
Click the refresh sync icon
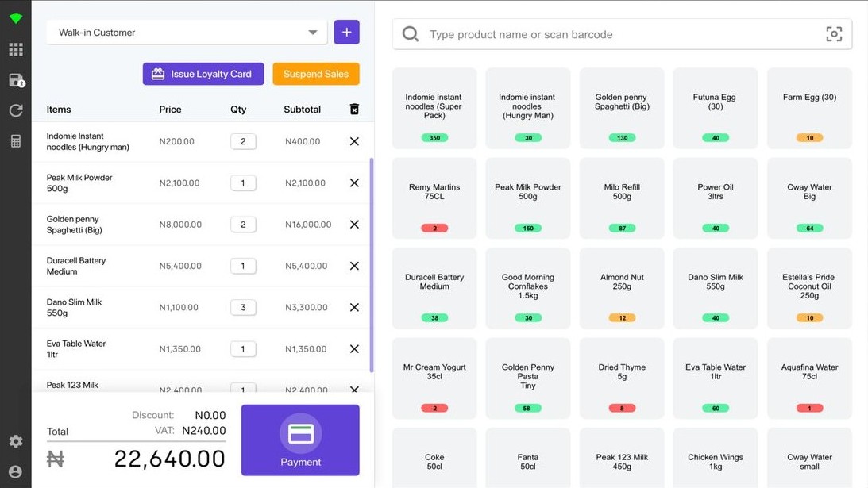(x=16, y=111)
